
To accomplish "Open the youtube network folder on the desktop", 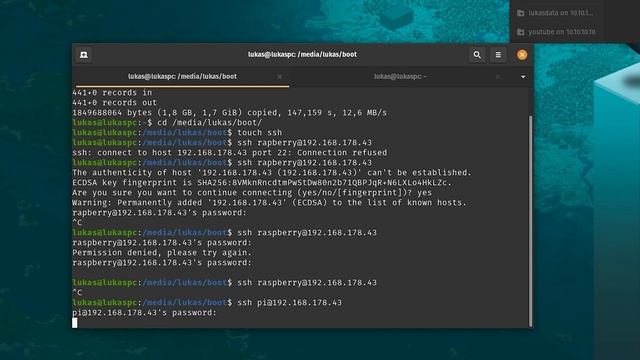I will point(556,32).
